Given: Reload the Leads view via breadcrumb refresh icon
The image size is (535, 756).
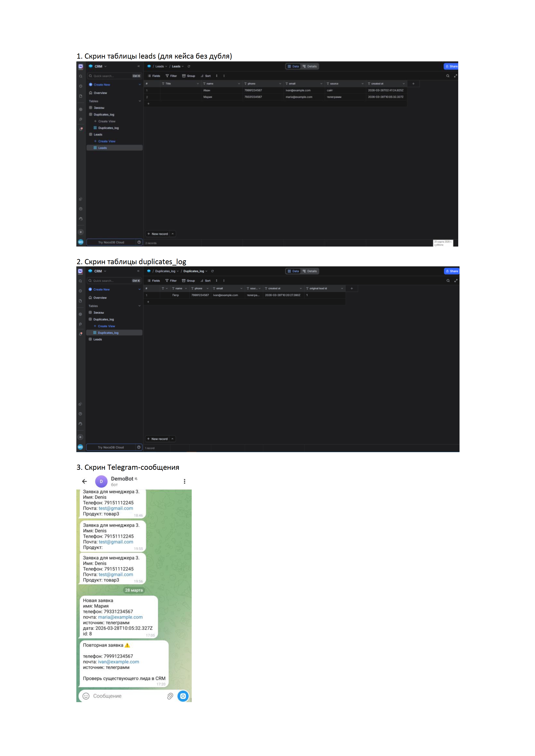Looking at the screenshot, I should click(x=189, y=66).
